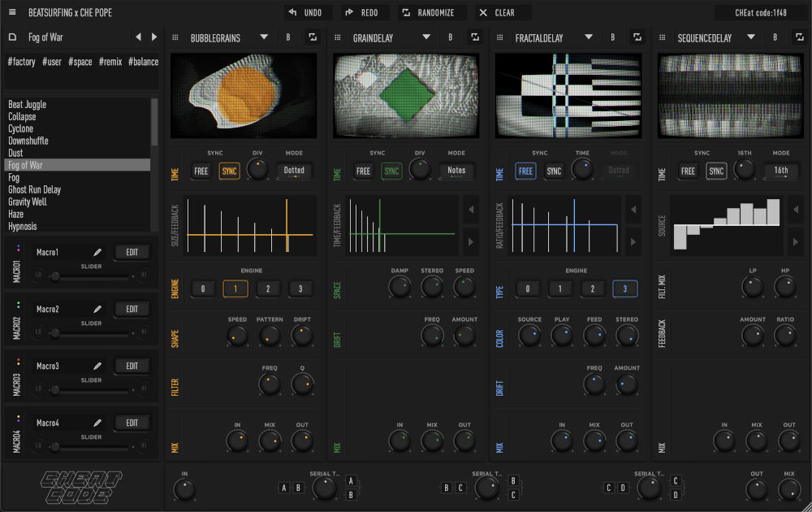Click the EDIT button for Macro3
812x512 pixels.
coord(132,367)
